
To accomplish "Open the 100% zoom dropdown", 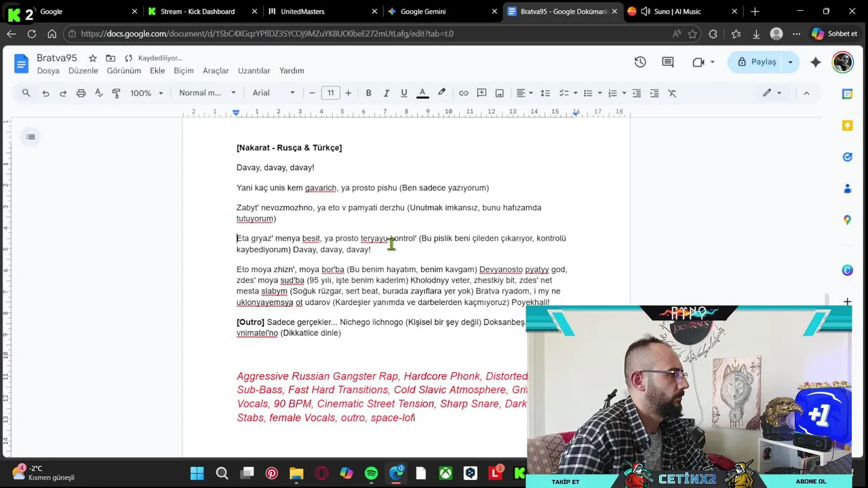I will 146,93.
